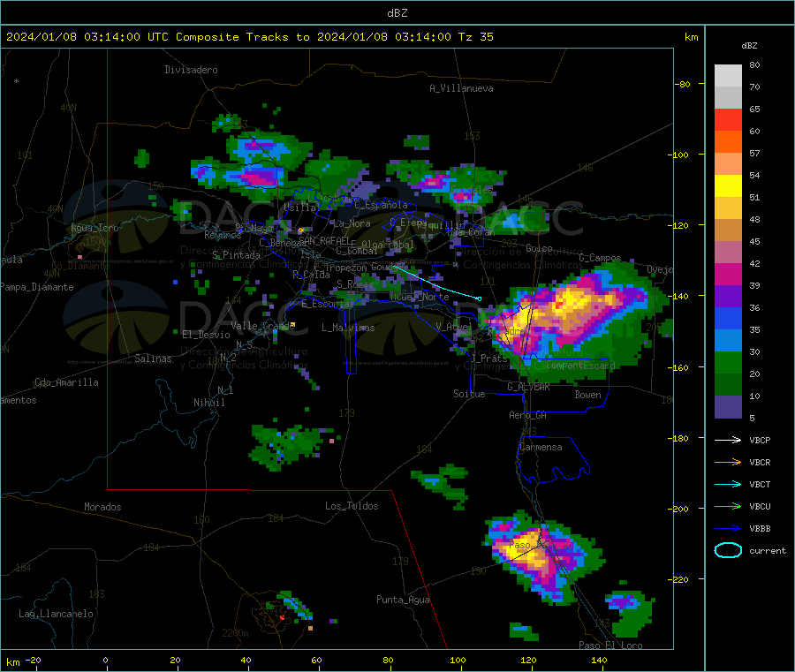Click the 65 dBZ red color swatch
The image size is (795, 672).
(728, 119)
